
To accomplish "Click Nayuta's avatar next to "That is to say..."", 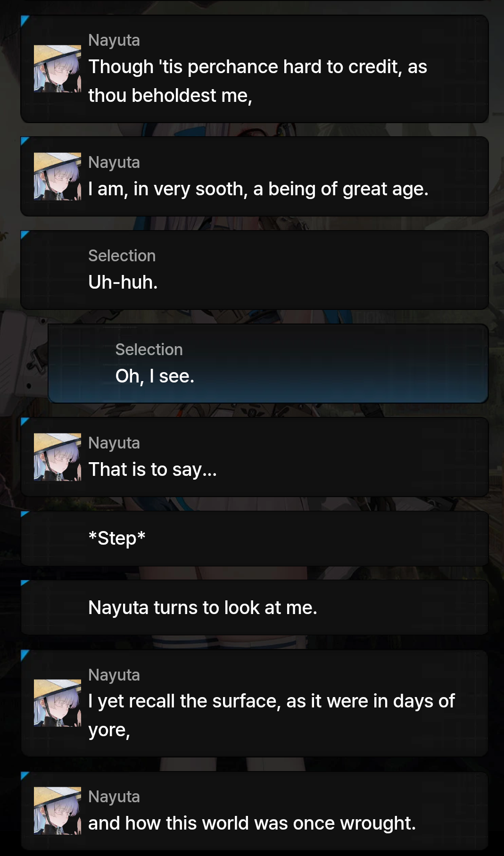I will pyautogui.click(x=58, y=457).
